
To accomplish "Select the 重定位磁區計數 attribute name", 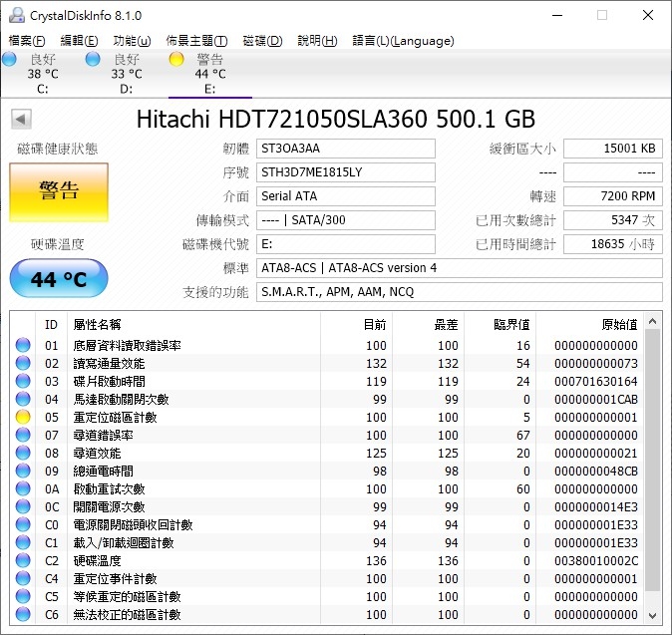I will click(x=115, y=418).
